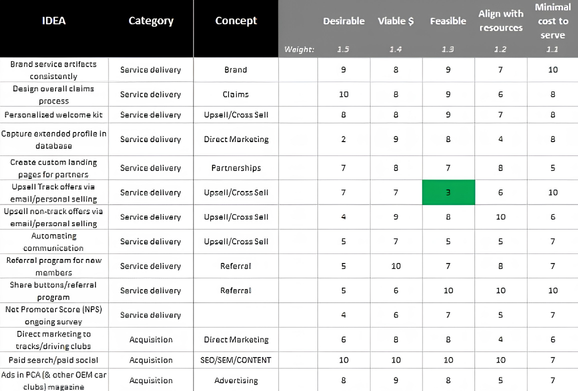This screenshot has height=391, width=578.
Task: Select Desirable score 10 in Claims row
Action: click(344, 94)
